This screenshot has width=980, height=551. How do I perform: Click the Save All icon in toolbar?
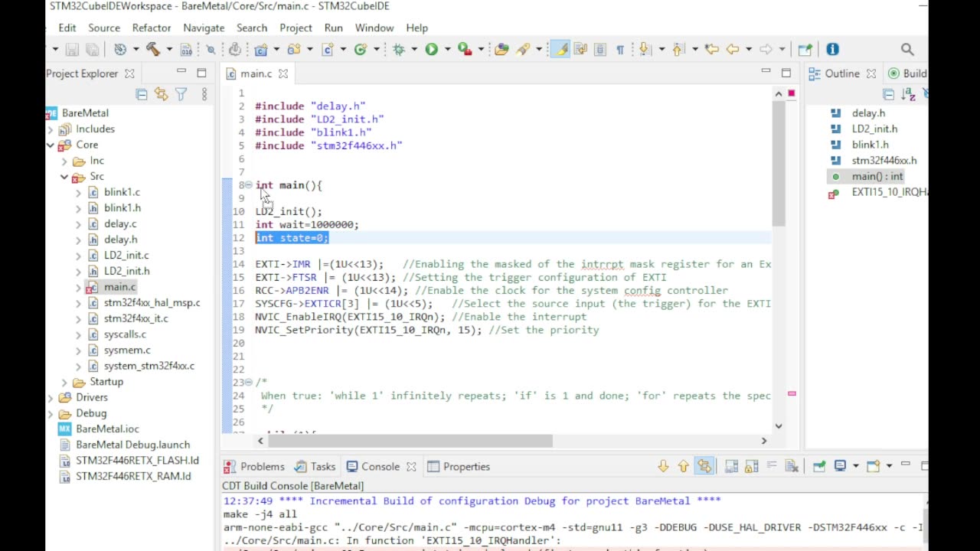92,49
